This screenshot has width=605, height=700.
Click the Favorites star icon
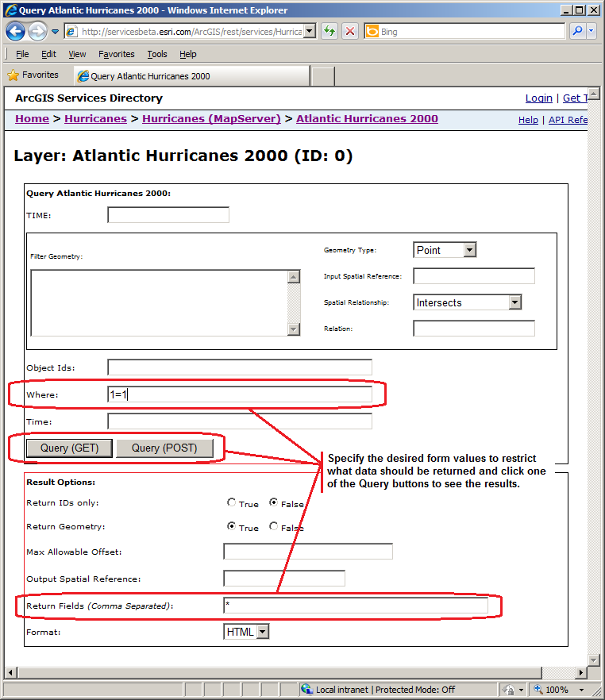[x=13, y=75]
